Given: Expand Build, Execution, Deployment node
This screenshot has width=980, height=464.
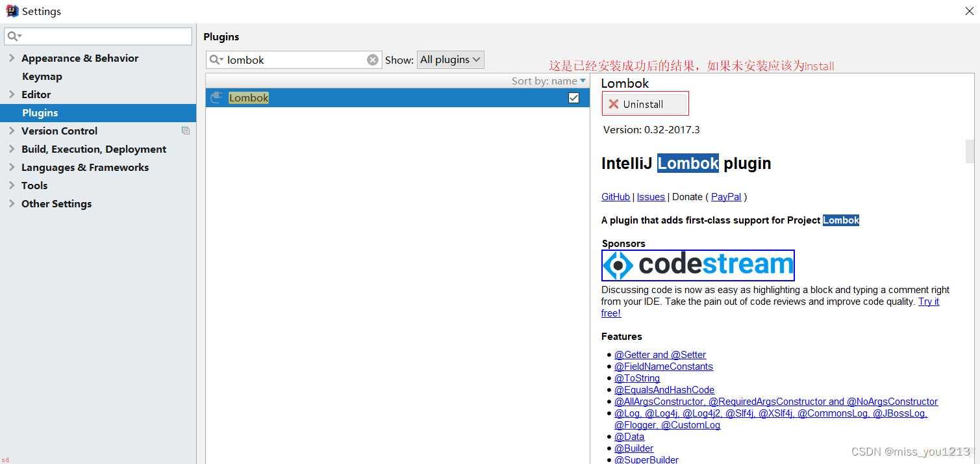Looking at the screenshot, I should (12, 149).
